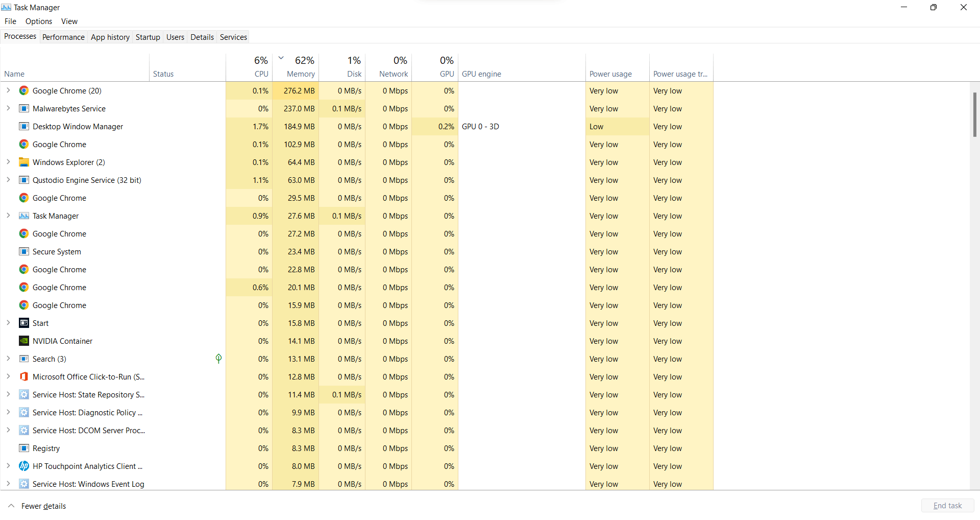Sort by the Power usage column
Image resolution: width=980 pixels, height=520 pixels.
618,67
